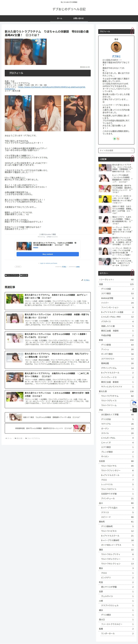138x644 pixels.
Task: Click the author avatar photo in profile box
Action: [x=116, y=47]
